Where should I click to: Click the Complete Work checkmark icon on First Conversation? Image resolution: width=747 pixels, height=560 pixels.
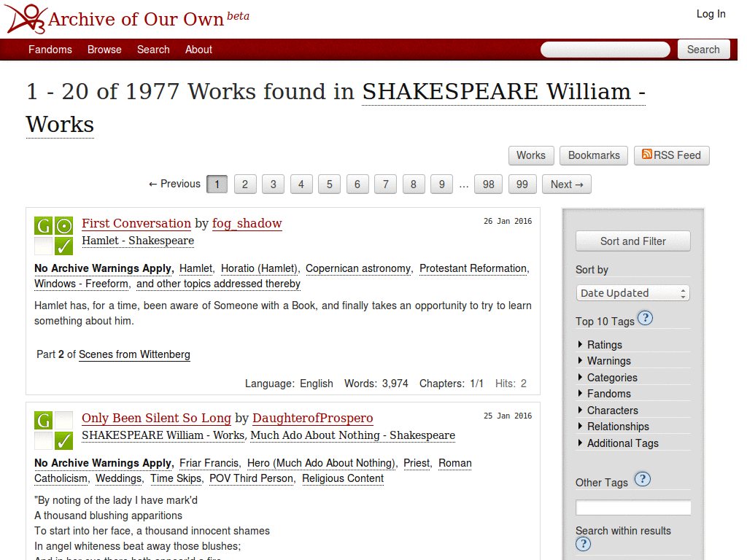pos(64,246)
